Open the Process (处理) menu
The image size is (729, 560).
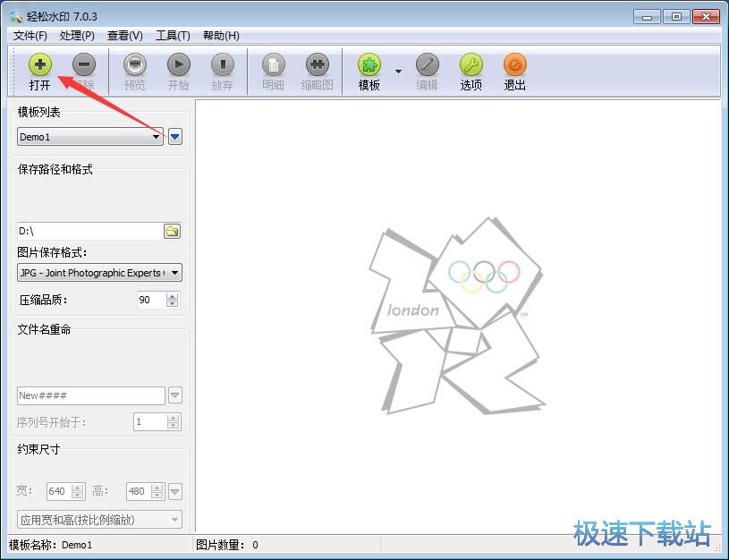tap(77, 36)
